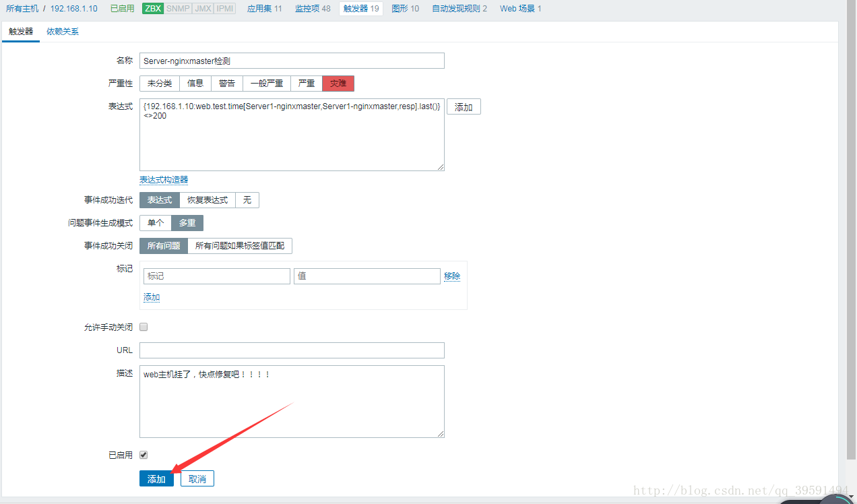Image resolution: width=857 pixels, height=504 pixels.
Task: Click the URL input field
Action: 291,350
